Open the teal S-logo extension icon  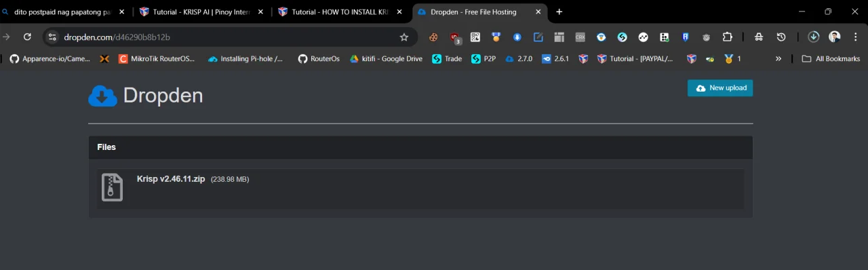coord(622,37)
